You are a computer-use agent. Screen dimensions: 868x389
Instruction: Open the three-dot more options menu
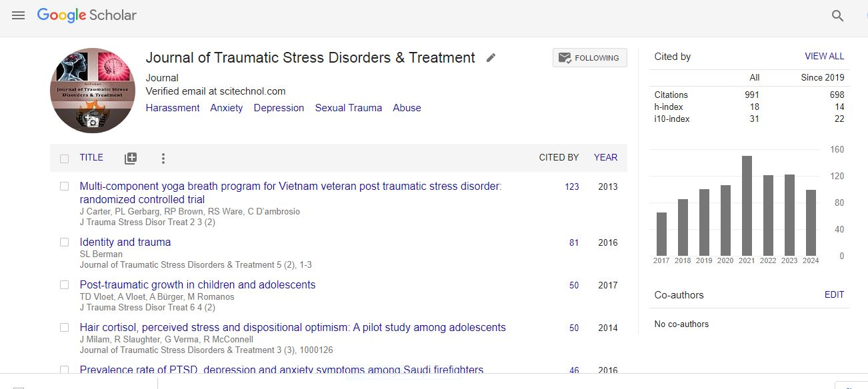pyautogui.click(x=163, y=158)
